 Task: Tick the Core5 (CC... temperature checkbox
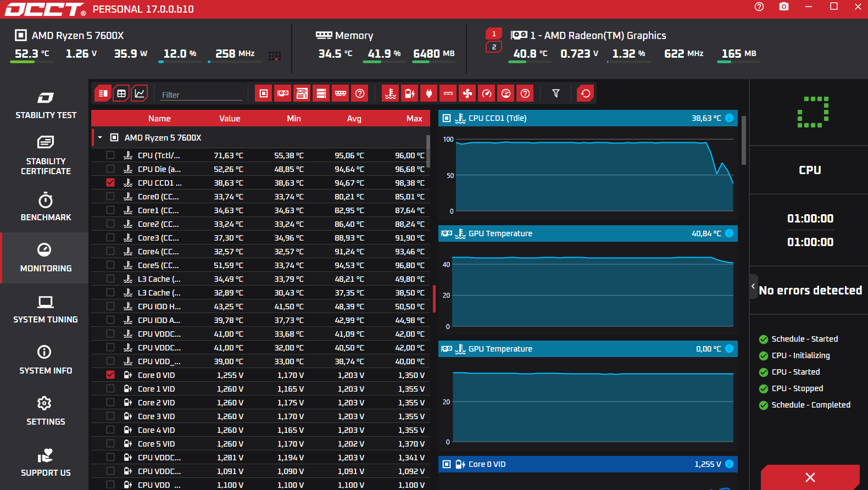click(x=110, y=265)
